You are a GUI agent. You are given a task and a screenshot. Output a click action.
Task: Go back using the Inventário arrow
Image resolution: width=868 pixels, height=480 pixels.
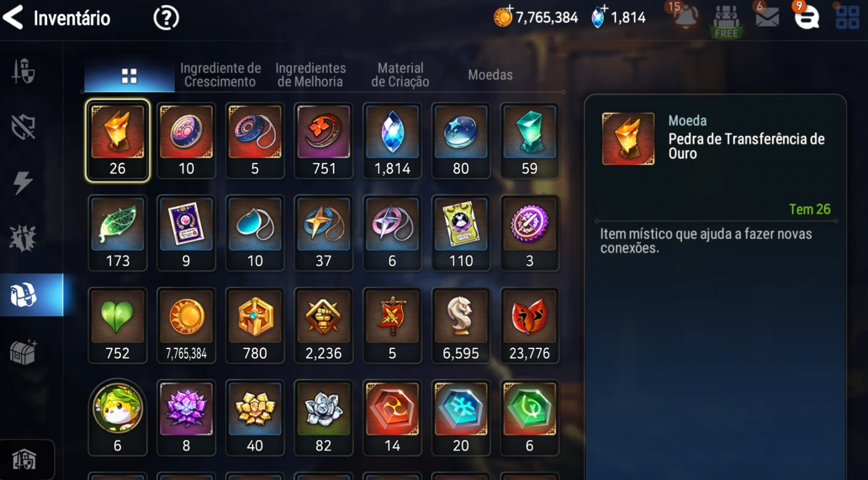tap(13, 18)
